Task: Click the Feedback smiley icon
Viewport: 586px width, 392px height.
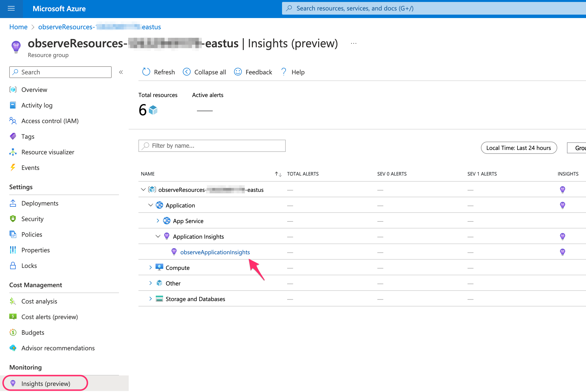Action: pos(237,72)
